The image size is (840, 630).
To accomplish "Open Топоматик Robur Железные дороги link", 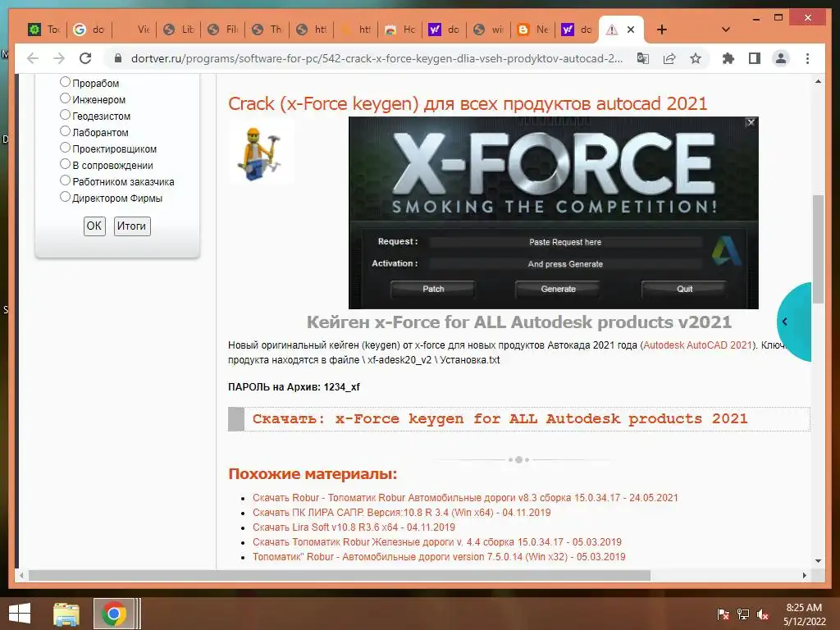I will [436, 542].
